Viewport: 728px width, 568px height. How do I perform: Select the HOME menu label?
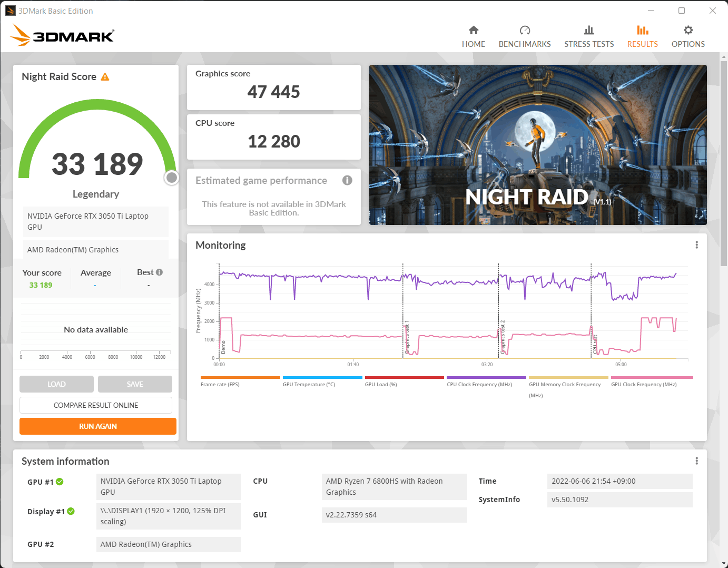(474, 44)
